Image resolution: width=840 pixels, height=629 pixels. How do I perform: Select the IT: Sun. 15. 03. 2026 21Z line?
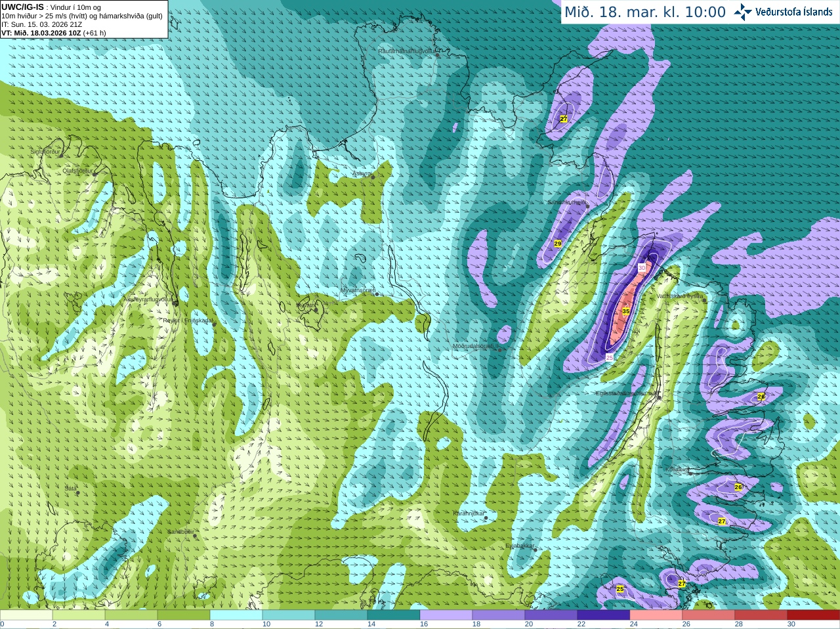point(41,24)
